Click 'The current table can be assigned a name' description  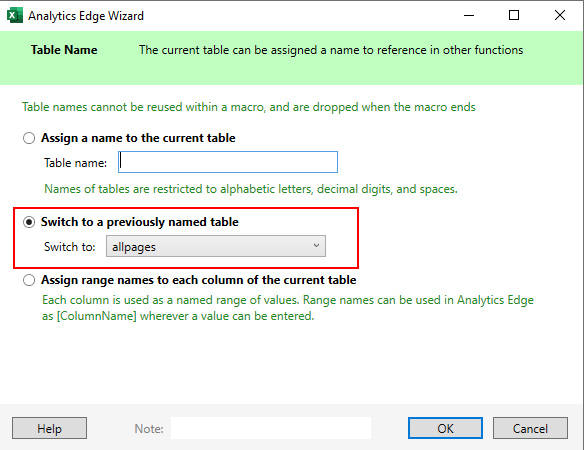pos(331,50)
